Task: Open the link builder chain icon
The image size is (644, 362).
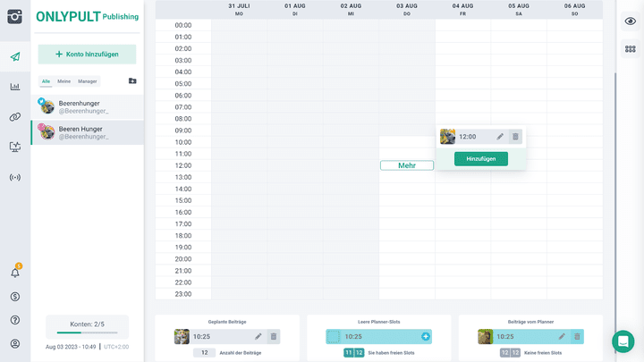Action: tap(15, 117)
